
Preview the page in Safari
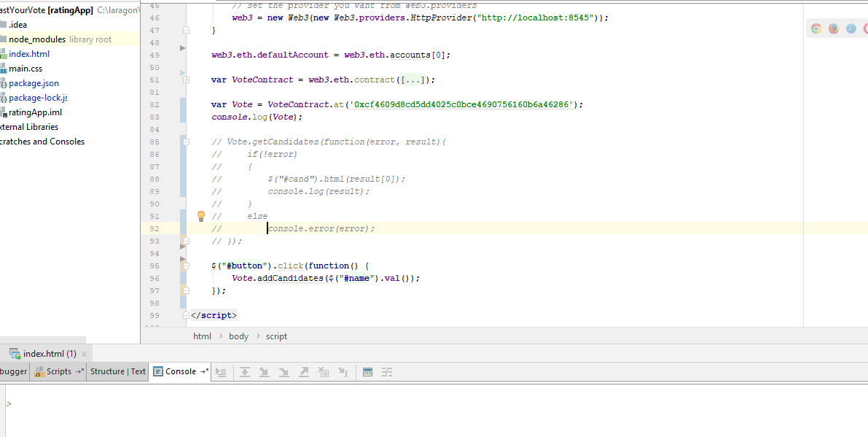pos(851,28)
